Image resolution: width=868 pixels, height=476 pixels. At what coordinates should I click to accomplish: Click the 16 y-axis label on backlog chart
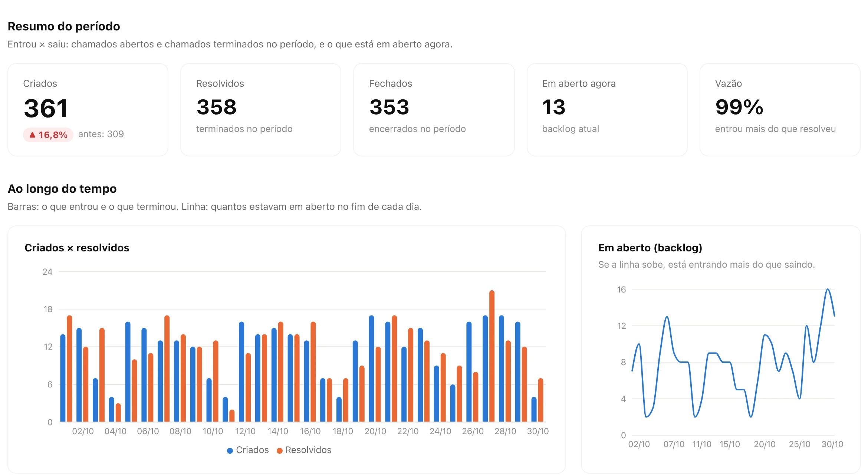tap(621, 290)
